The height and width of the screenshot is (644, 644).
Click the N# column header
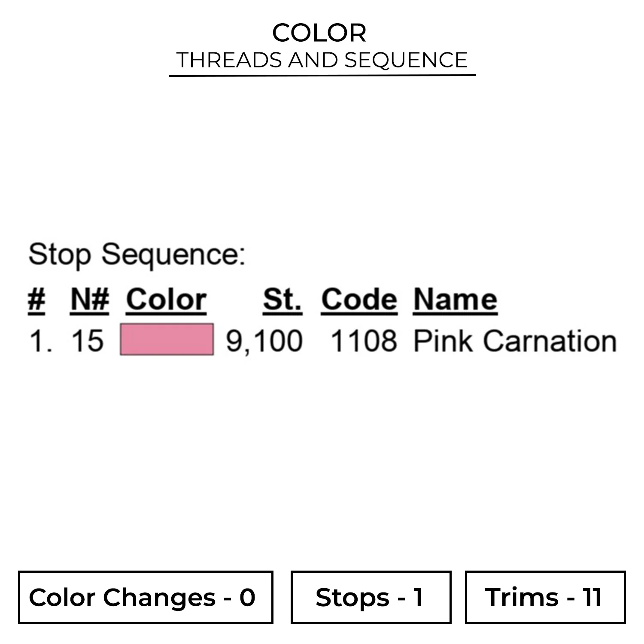pyautogui.click(x=90, y=299)
